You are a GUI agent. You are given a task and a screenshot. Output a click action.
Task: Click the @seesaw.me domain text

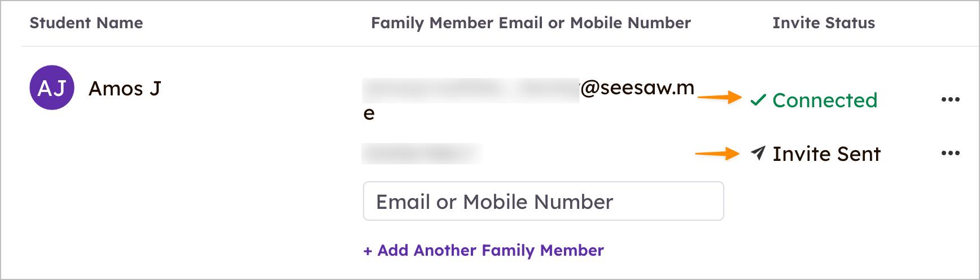pyautogui.click(x=637, y=88)
